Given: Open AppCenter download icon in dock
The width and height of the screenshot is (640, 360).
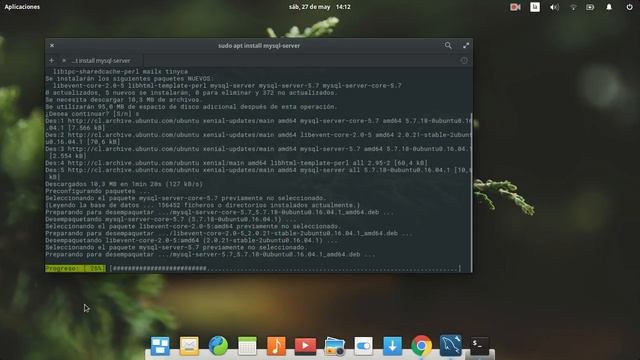Looking at the screenshot, I should point(392,346).
